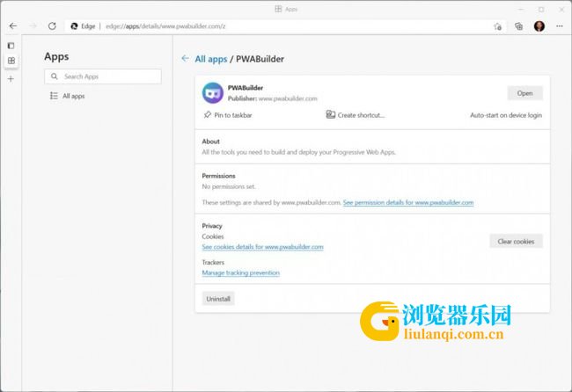This screenshot has width=572, height=392.
Task: Click the publisher www.pwabuilder.com text
Action: [x=288, y=98]
